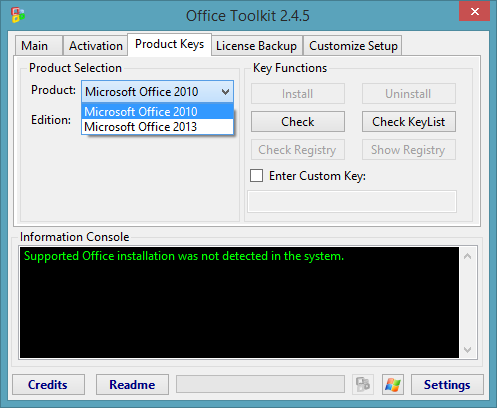Click the console scrollbar down arrow
The height and width of the screenshot is (408, 497).
coord(468,350)
